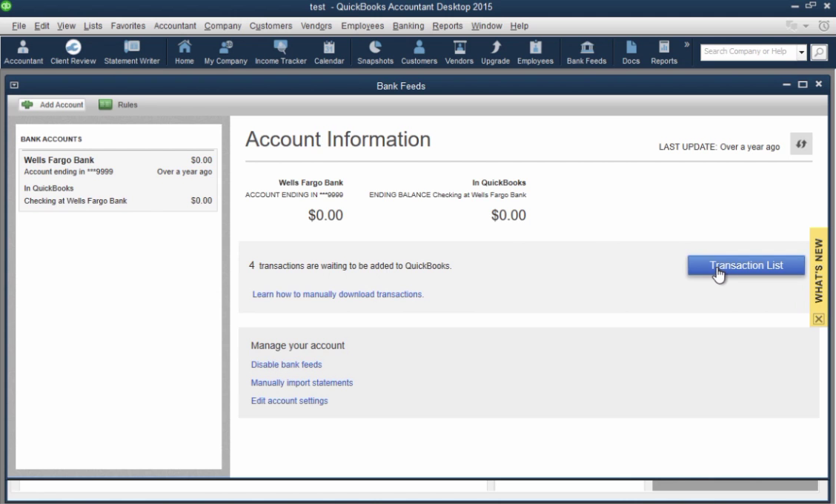
Task: Expand the search options dropdown arrow
Action: coord(801,52)
